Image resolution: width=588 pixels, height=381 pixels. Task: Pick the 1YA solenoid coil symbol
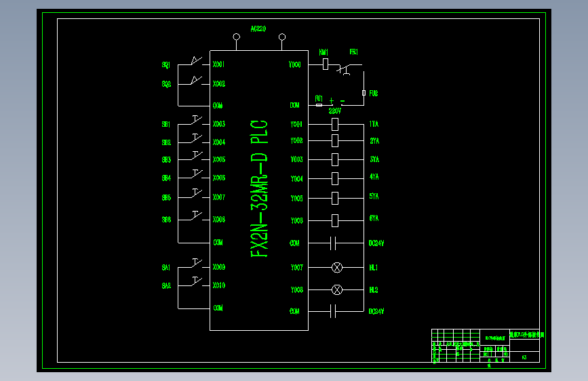[x=335, y=124]
